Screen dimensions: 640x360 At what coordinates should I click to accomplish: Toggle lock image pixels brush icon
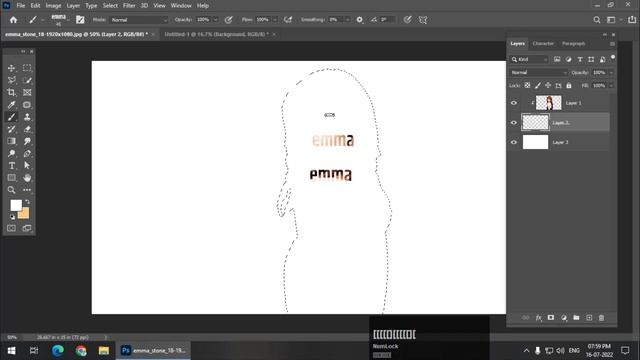(538, 85)
